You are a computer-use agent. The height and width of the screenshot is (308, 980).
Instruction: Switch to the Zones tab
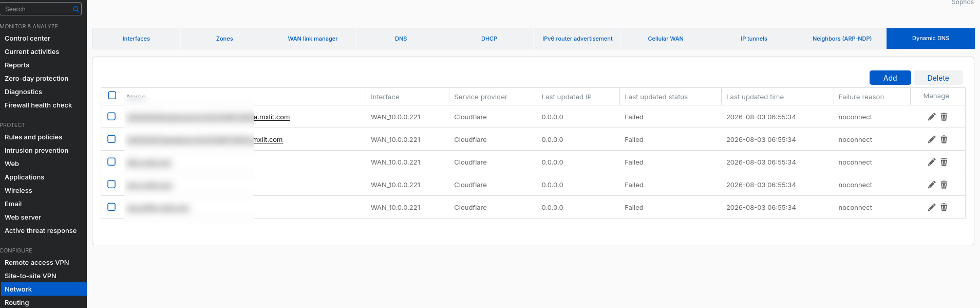[224, 39]
